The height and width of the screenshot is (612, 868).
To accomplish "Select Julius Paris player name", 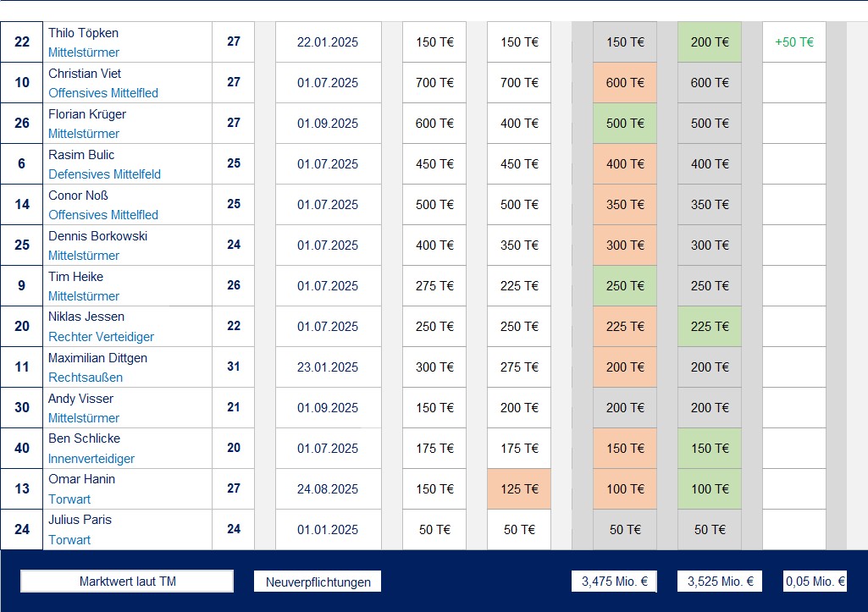I will tap(80, 520).
